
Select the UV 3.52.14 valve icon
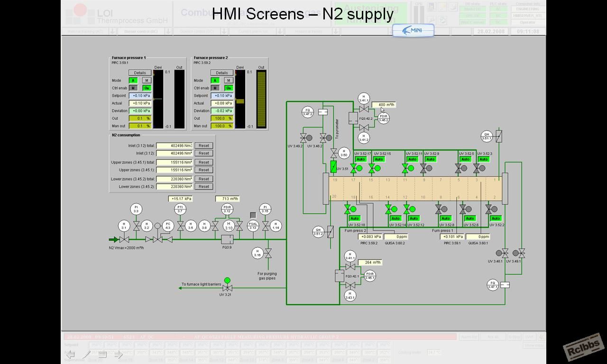pyautogui.click(x=392, y=209)
